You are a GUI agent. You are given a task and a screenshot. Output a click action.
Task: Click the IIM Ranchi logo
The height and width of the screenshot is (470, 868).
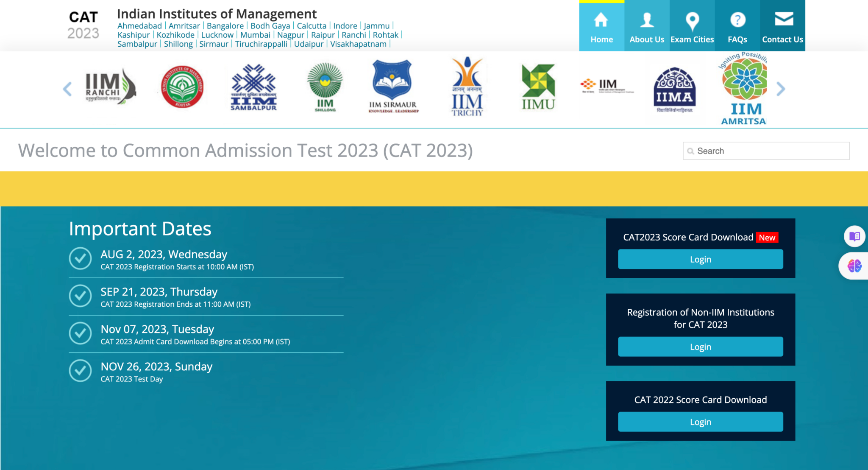point(110,87)
